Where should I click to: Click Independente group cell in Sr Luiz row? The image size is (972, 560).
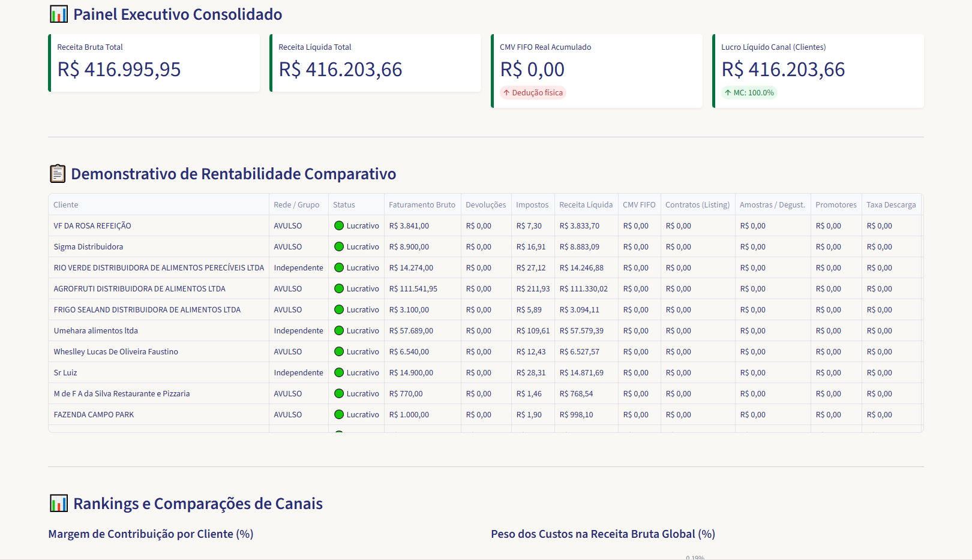coord(298,372)
